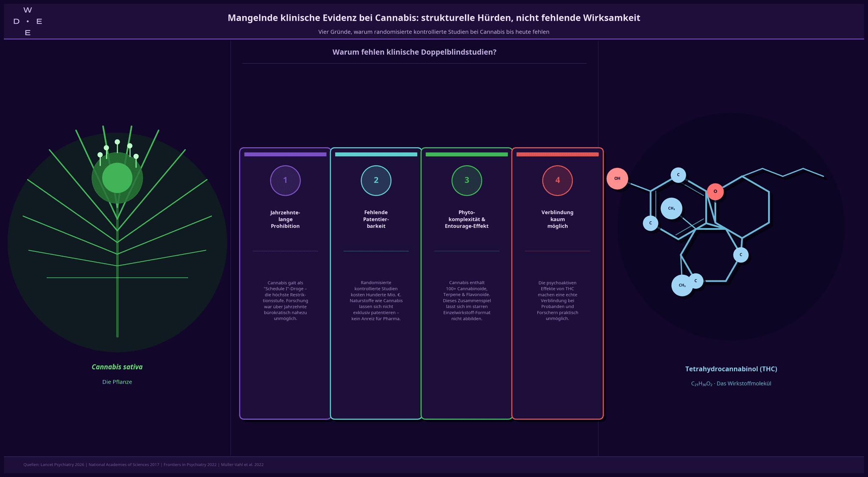The image size is (868, 477).
Task: Select a blue CH3 group on the THC structure
Action: pyautogui.click(x=671, y=208)
